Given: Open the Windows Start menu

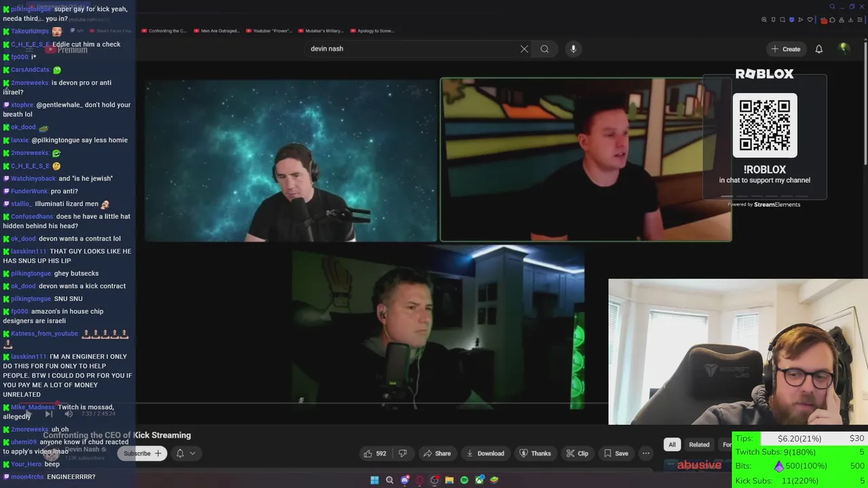Looking at the screenshot, I should pyautogui.click(x=374, y=480).
